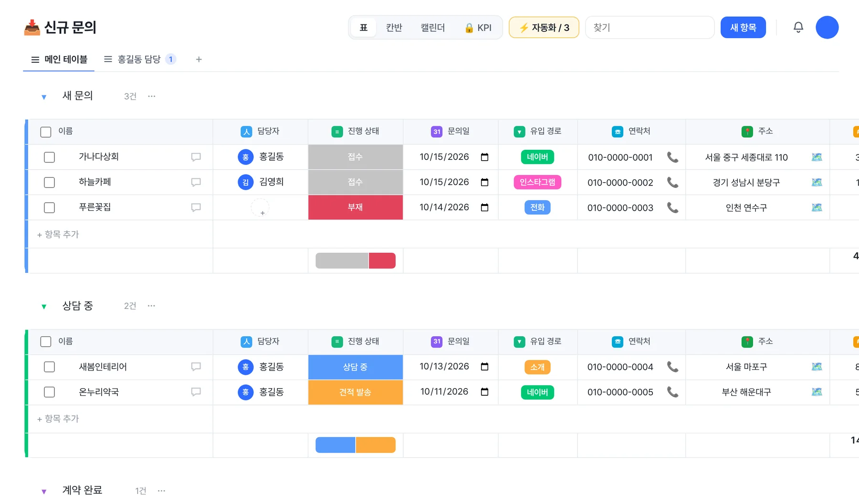Click 홍길동 avatar in 가나다상회 row
859x504 pixels.
245,157
